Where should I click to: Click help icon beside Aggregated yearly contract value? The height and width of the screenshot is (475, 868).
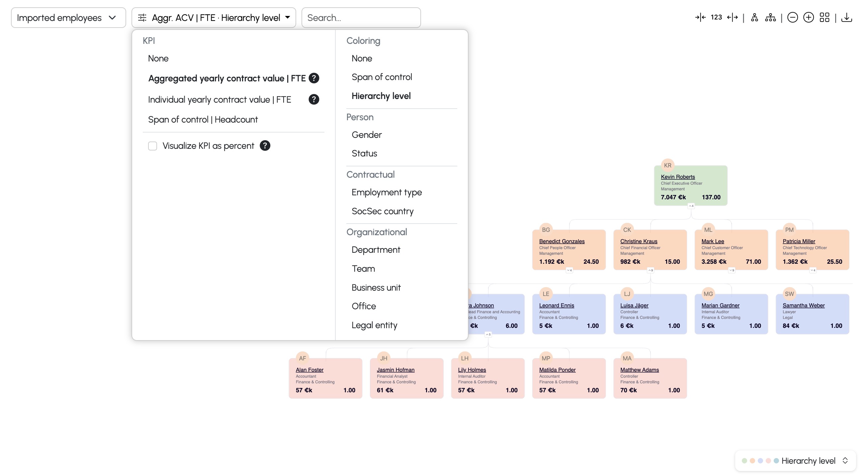[x=314, y=78]
